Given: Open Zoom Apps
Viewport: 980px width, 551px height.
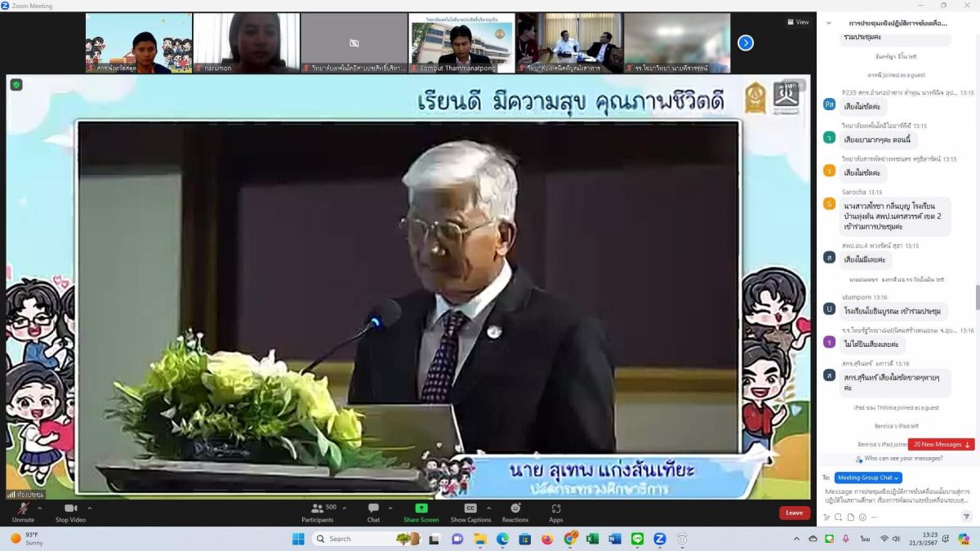Looking at the screenshot, I should 556,512.
